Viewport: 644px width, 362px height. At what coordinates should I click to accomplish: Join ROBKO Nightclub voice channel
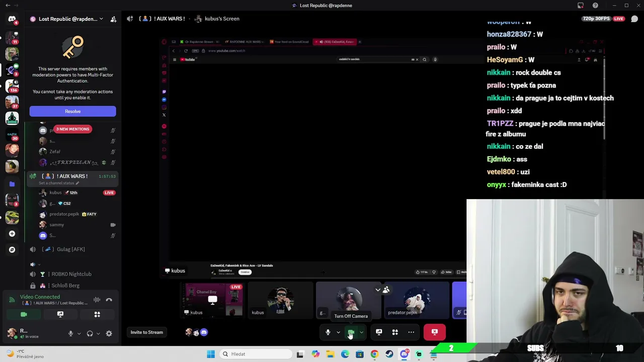coord(72,274)
